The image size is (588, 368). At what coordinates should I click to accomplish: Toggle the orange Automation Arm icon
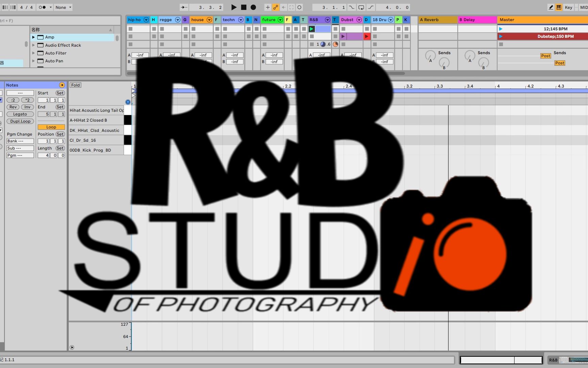(x=276, y=7)
